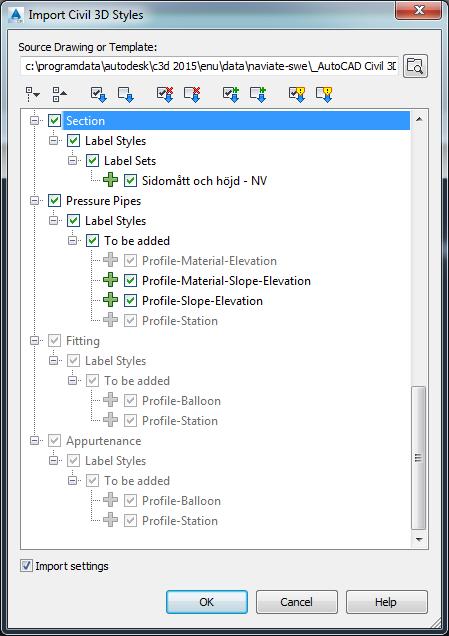This screenshot has width=449, height=636.
Task: Collapse the Fitting tree node
Action: tap(35, 341)
